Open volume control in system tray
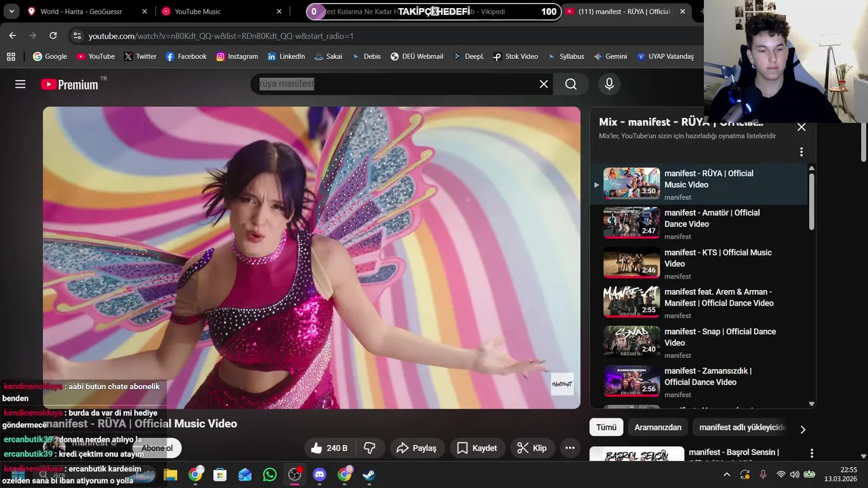The height and width of the screenshot is (488, 868). coord(794,474)
